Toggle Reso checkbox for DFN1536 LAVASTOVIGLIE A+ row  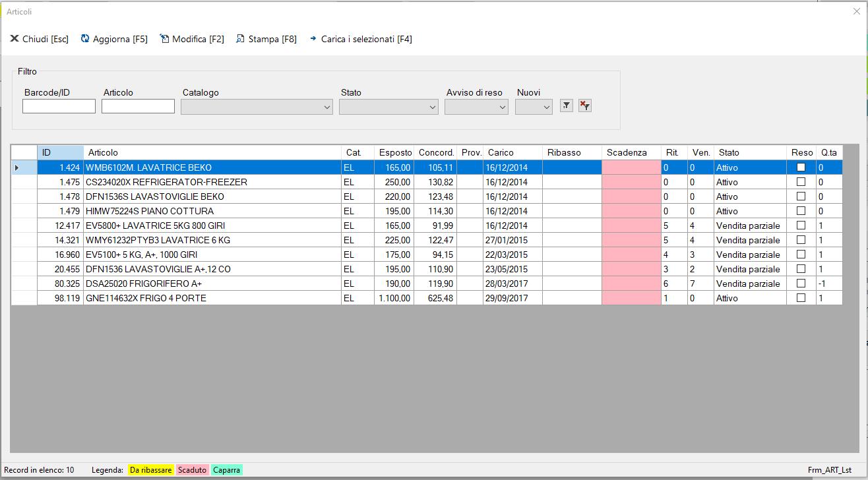click(x=801, y=269)
